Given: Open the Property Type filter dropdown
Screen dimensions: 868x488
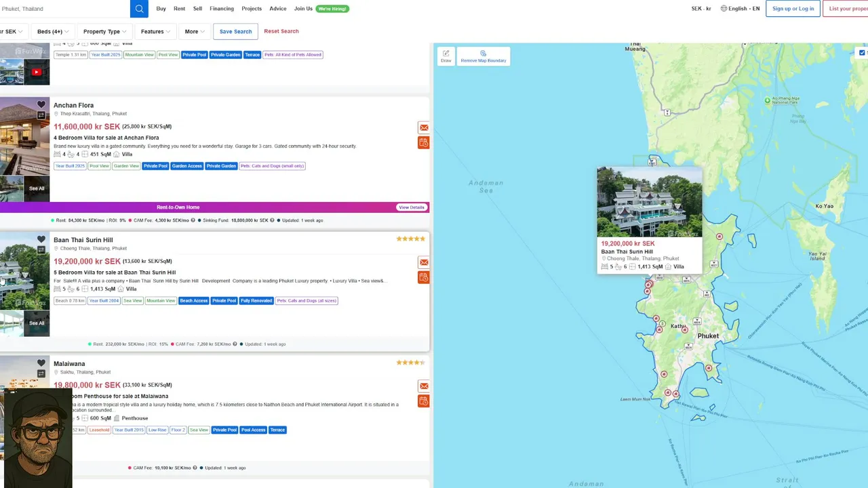Looking at the screenshot, I should [x=104, y=31].
